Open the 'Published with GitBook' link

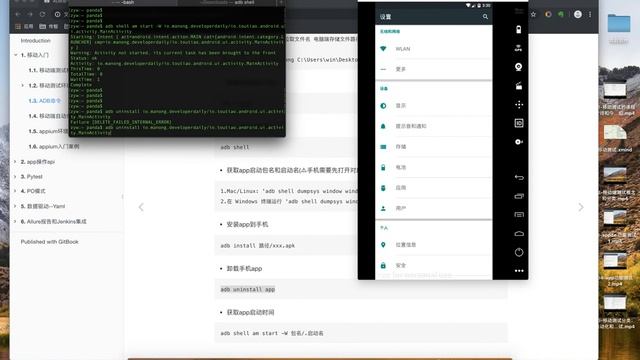coord(50,242)
